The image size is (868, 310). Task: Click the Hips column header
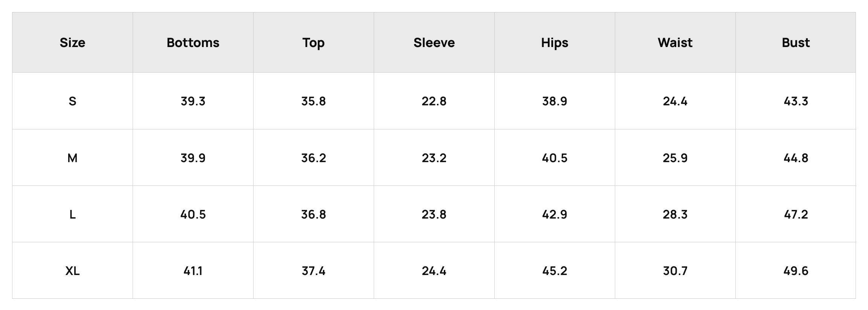pyautogui.click(x=555, y=43)
